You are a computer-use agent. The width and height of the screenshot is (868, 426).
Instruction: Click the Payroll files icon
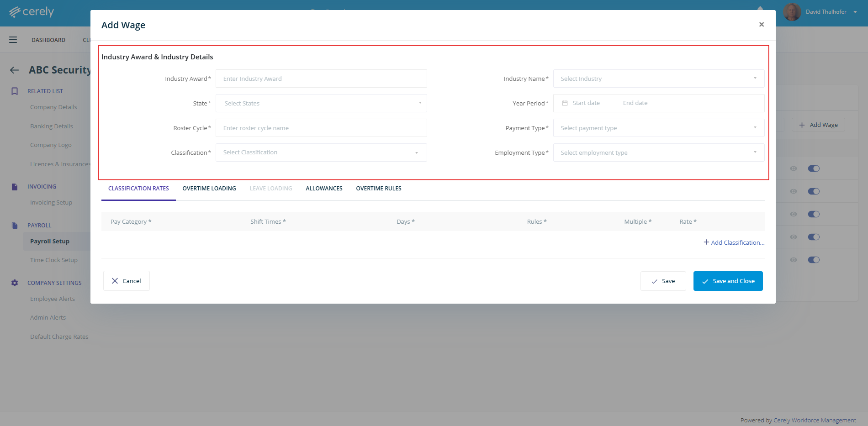(15, 226)
